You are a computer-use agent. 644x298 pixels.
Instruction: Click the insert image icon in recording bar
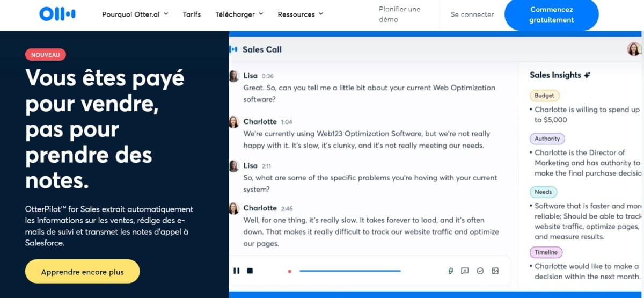pos(495,271)
